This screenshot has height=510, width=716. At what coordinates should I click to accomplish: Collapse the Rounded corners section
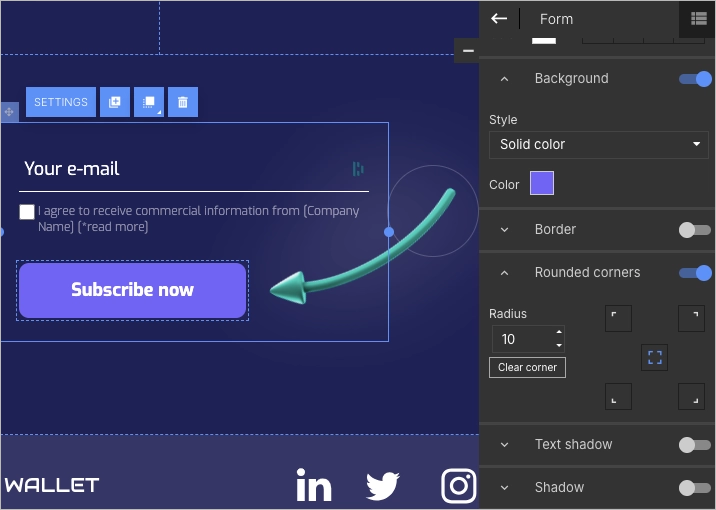tap(504, 273)
